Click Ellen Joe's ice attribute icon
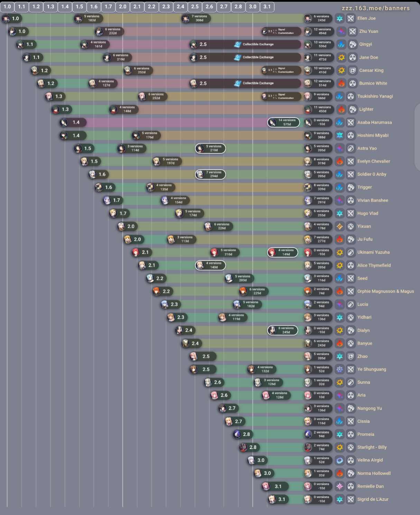Image resolution: width=420 pixels, height=515 pixels. coord(340,18)
